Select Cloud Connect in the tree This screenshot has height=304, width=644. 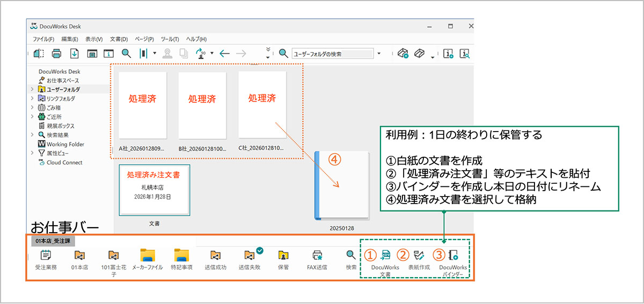coord(60,162)
